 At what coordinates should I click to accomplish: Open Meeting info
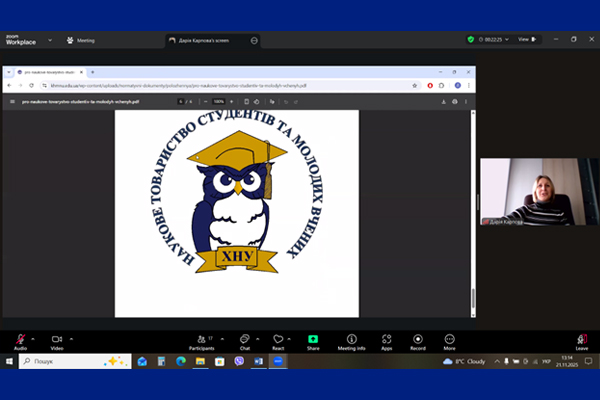pyautogui.click(x=352, y=340)
